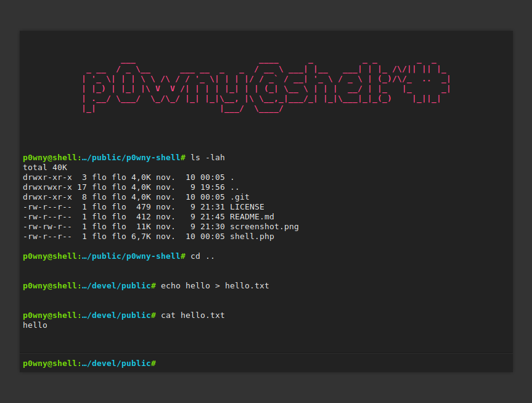This screenshot has height=403, width=532.
Task: Click the 'echo hello > hello.txt' command
Action: pos(215,286)
